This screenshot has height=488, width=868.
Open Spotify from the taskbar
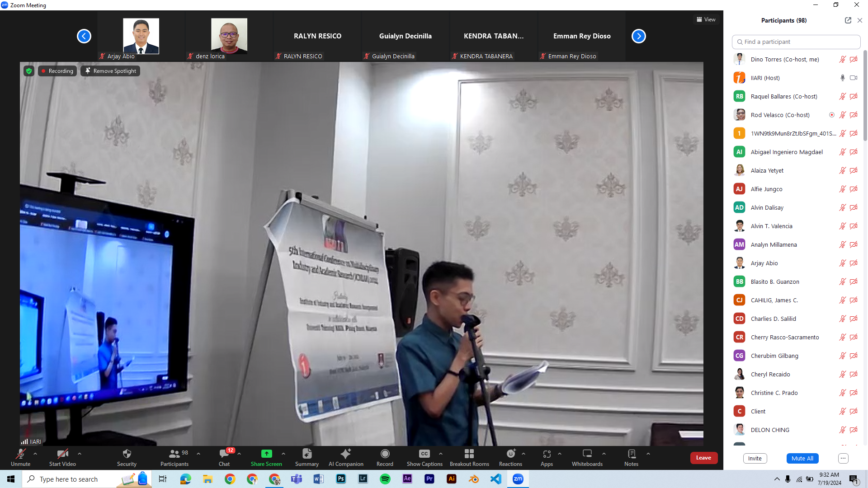click(x=385, y=479)
